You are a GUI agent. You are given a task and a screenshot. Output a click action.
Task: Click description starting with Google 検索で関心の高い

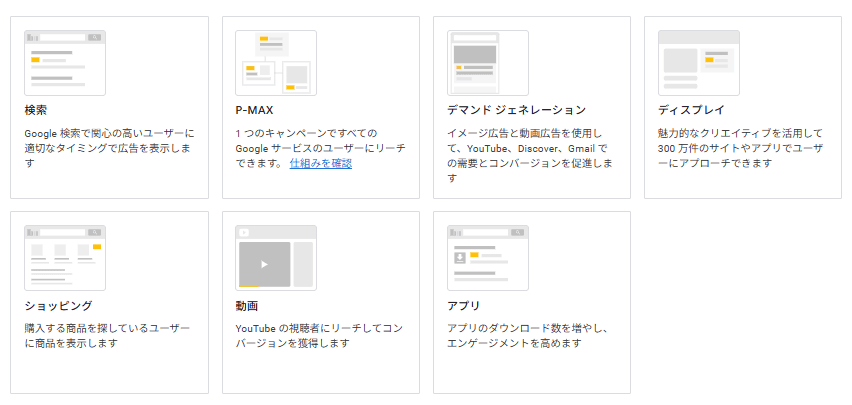coord(109,148)
